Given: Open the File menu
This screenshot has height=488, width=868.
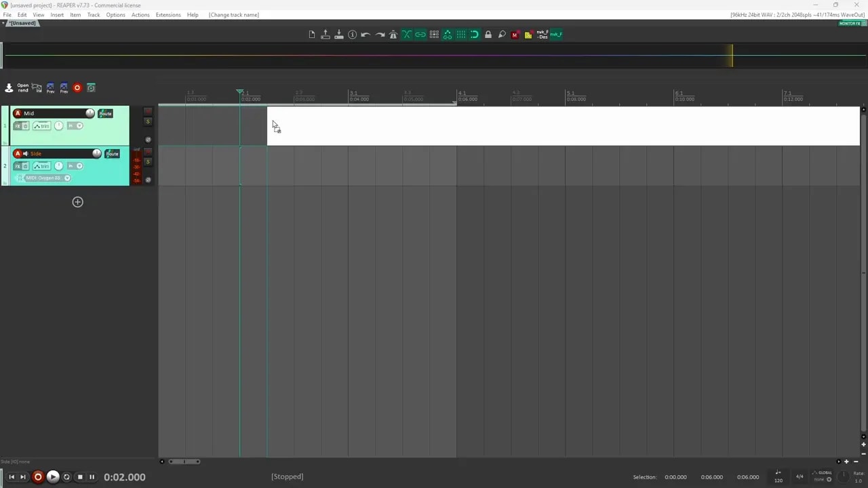Looking at the screenshot, I should pos(7,15).
